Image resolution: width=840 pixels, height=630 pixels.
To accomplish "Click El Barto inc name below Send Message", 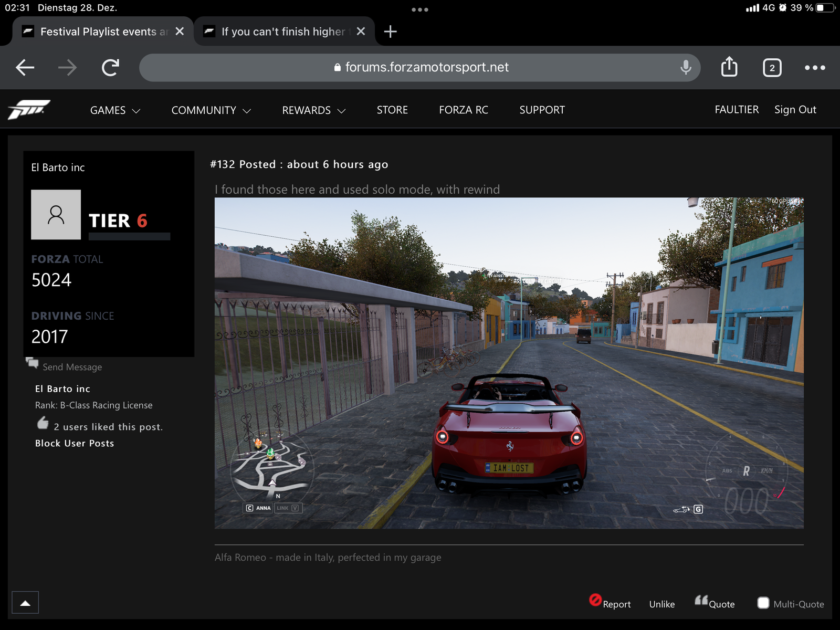I will point(62,388).
